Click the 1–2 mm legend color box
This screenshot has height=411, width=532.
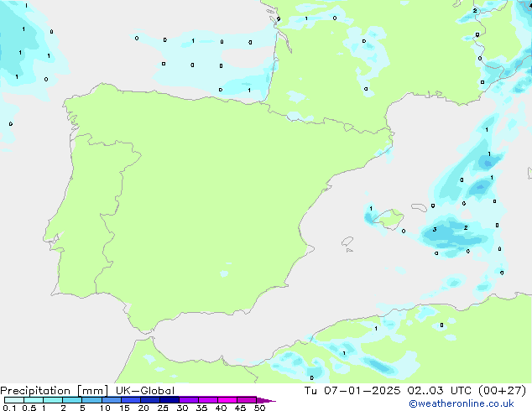tap(53, 400)
